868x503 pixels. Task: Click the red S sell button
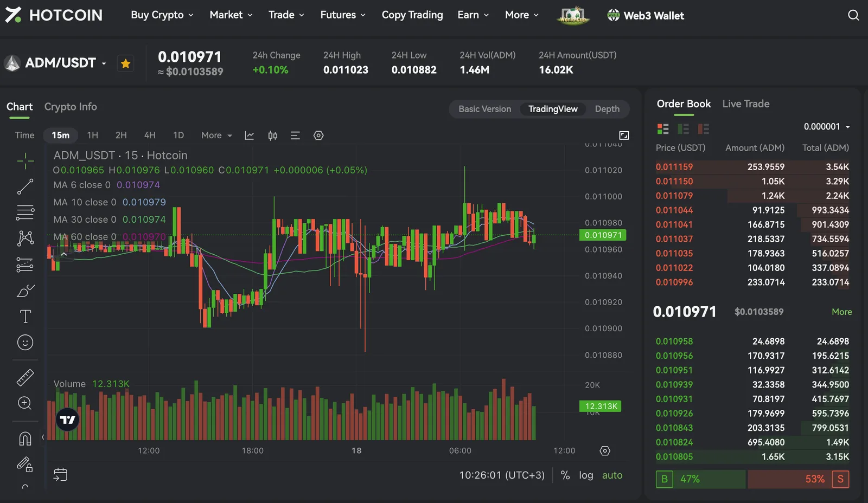pyautogui.click(x=840, y=479)
